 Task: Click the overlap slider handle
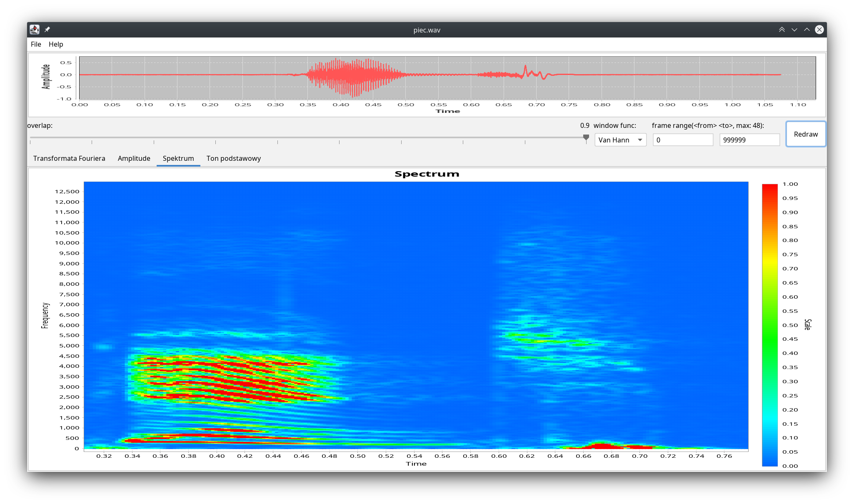[x=586, y=137]
